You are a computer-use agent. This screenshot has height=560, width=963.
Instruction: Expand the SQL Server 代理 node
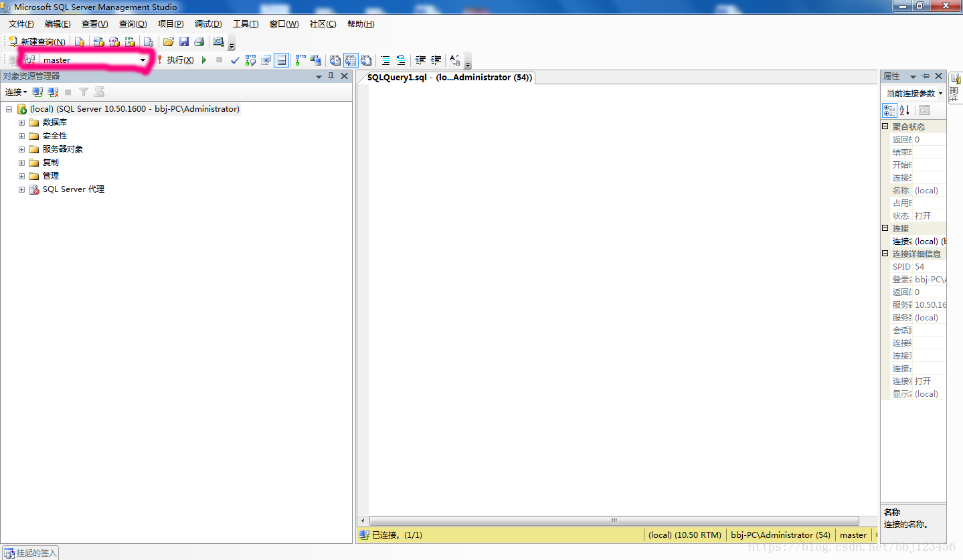[21, 189]
